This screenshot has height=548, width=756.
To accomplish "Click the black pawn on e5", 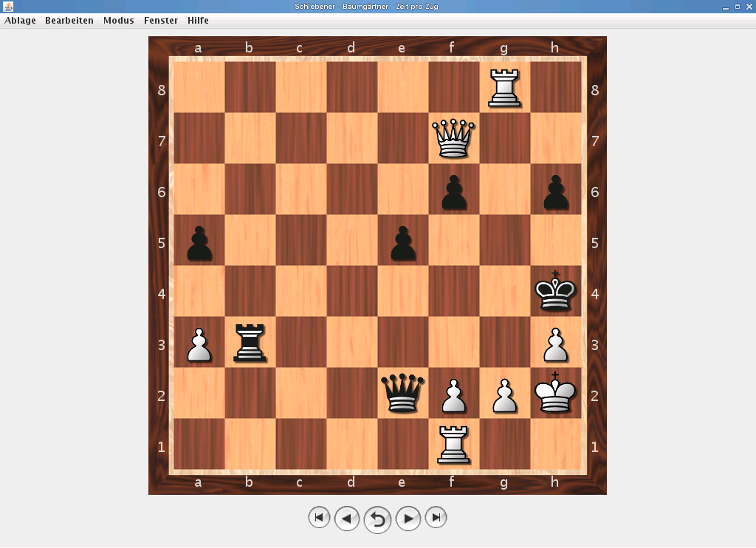I will pyautogui.click(x=402, y=242).
